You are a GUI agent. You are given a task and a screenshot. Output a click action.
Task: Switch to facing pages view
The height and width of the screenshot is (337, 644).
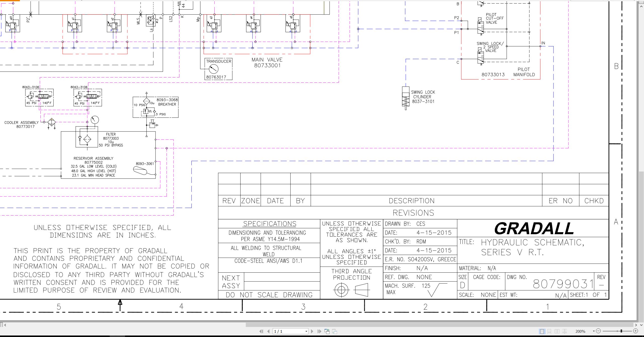[x=557, y=331]
